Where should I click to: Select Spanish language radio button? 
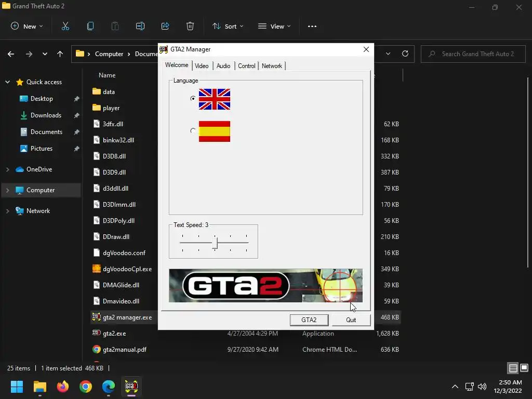(x=193, y=130)
